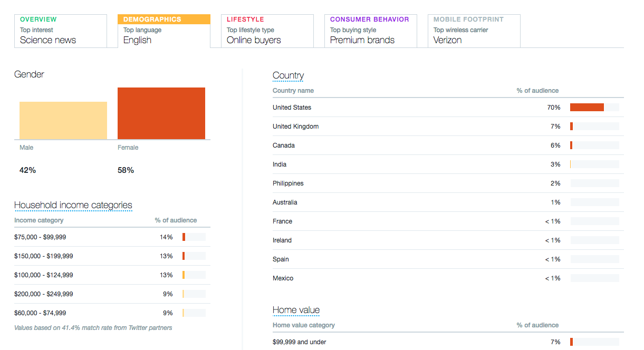Image resolution: width=644 pixels, height=350 pixels.
Task: Click the 58% Female value
Action: click(126, 170)
